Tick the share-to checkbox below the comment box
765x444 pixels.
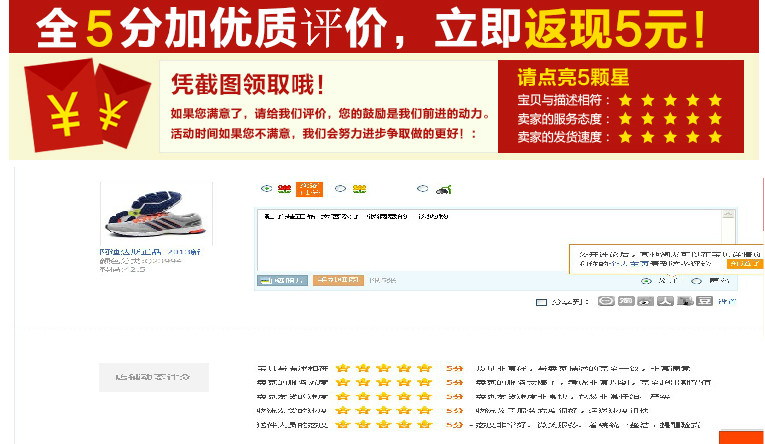click(541, 302)
